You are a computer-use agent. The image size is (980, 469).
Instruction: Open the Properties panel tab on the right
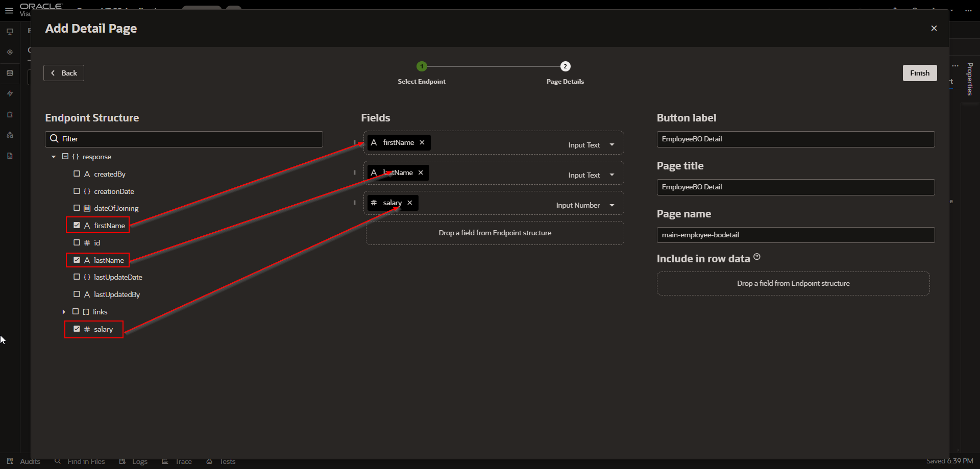click(970, 79)
